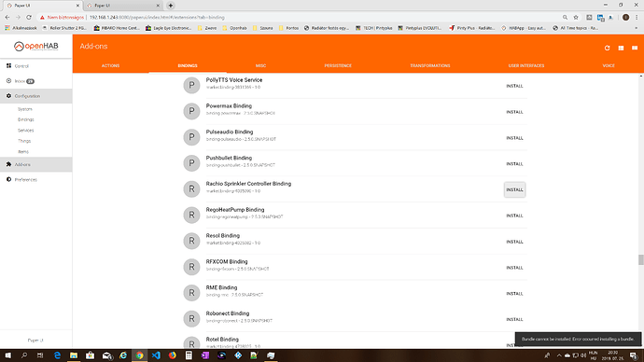The height and width of the screenshot is (362, 644).
Task: Expand the bookmarks bar overflow chevron
Action: pyautogui.click(x=637, y=28)
